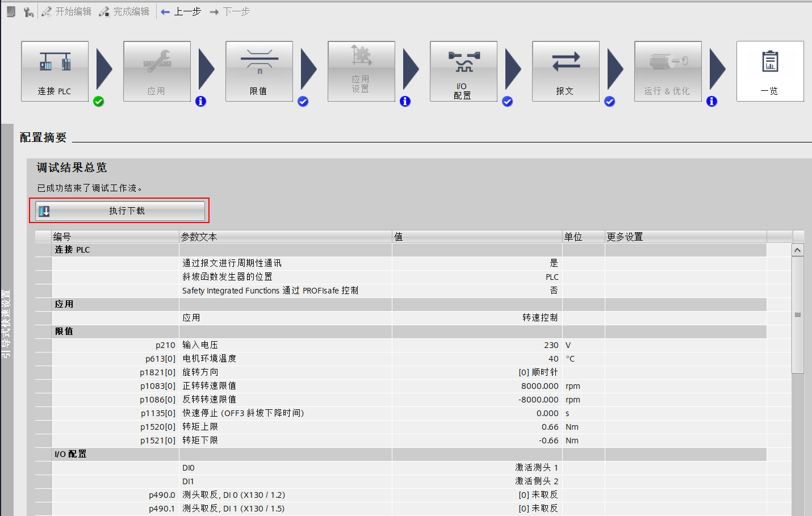Click the green checkmark under 连接 PLC
Image resolution: width=812 pixels, height=516 pixels.
[98, 102]
